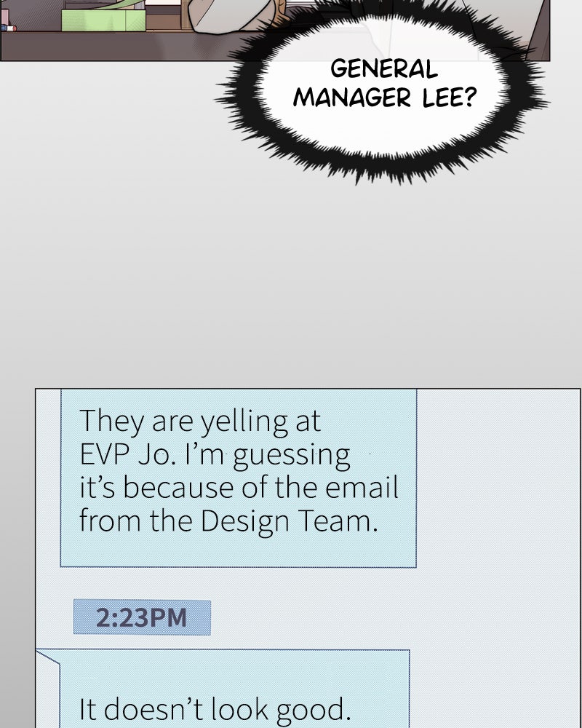Click the tail of the second chat bubble
Screen dimensions: 582x728
48,660
